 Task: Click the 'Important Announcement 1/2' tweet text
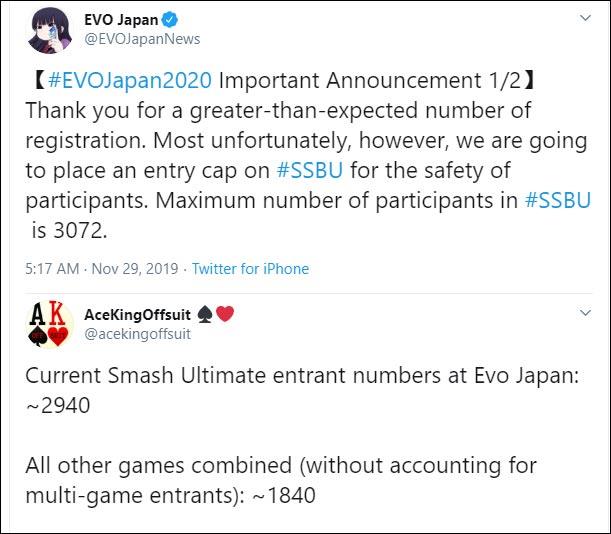pyautogui.click(x=370, y=80)
